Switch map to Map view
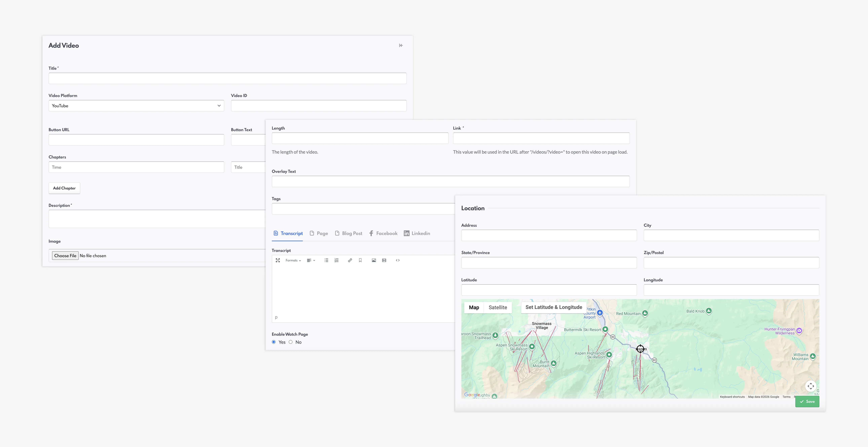This screenshot has width=868, height=447. pos(474,308)
